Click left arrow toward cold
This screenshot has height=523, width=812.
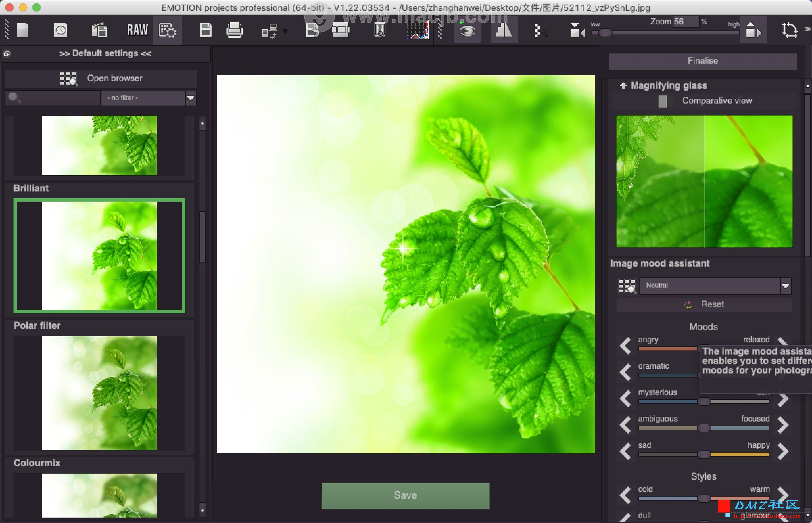[x=625, y=496]
